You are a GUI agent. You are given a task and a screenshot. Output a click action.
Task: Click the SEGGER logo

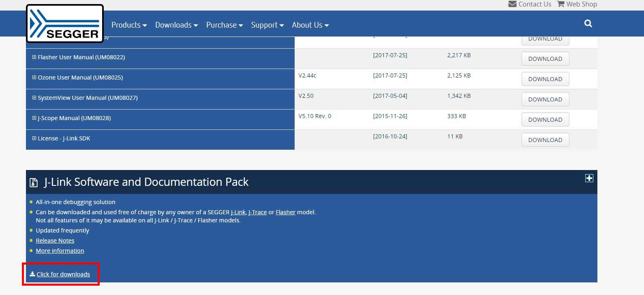[x=65, y=24]
